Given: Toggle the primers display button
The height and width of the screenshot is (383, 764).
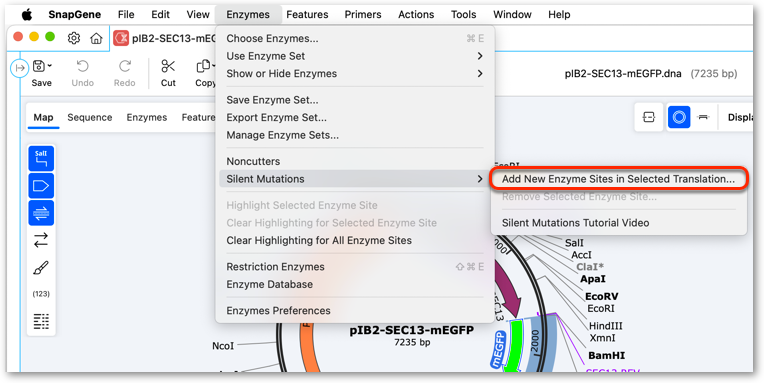Looking at the screenshot, I should (x=41, y=213).
